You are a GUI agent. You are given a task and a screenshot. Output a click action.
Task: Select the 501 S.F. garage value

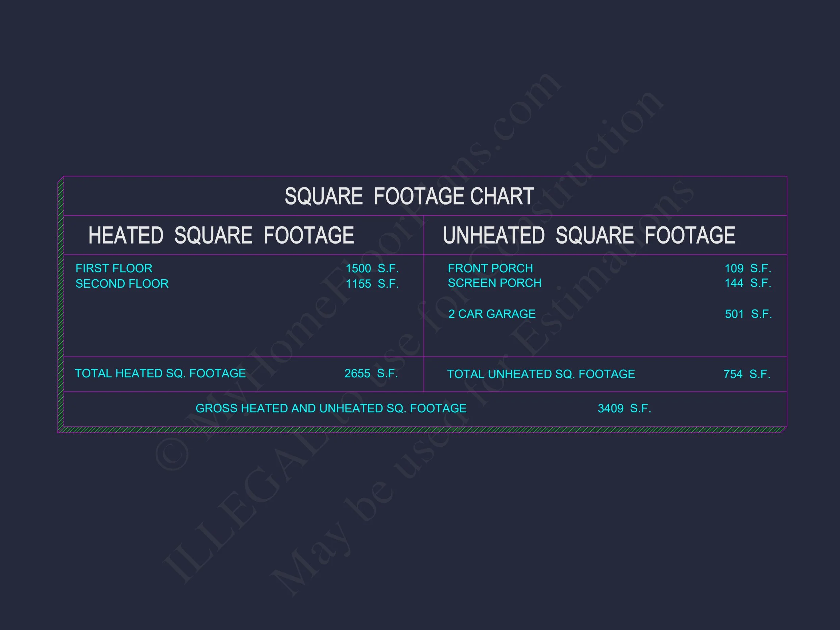748,314
